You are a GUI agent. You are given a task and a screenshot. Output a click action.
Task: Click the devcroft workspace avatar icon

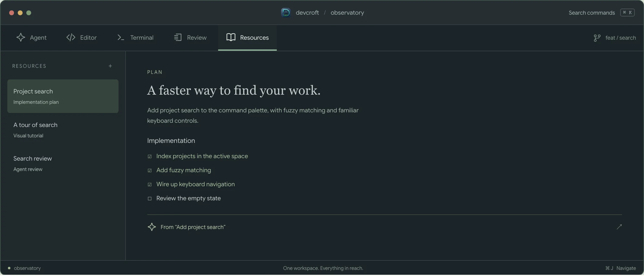(x=286, y=13)
